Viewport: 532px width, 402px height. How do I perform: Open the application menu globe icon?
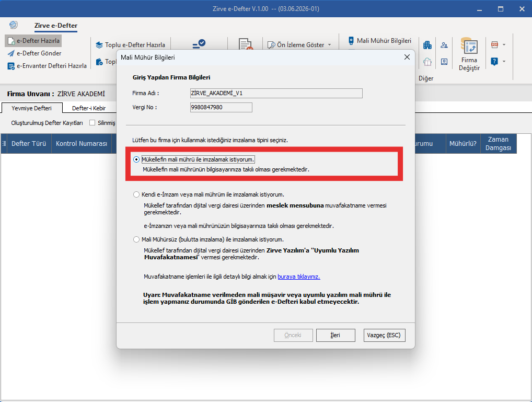click(x=13, y=25)
